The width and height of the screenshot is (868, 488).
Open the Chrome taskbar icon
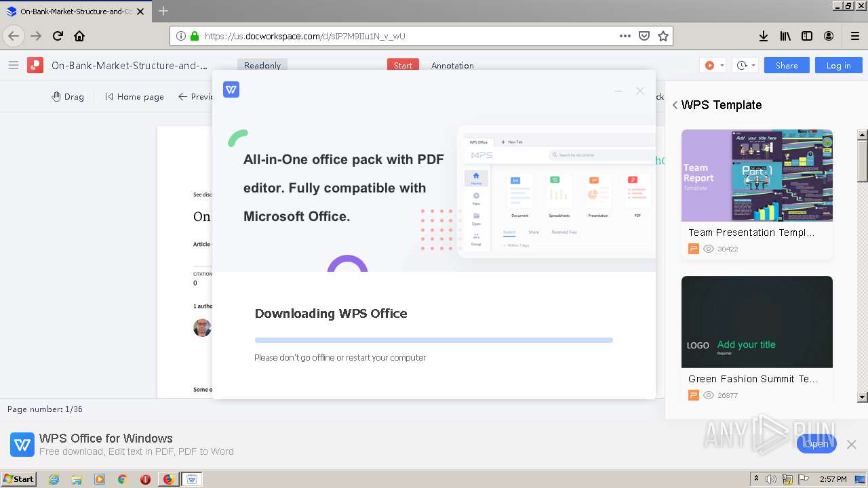122,479
